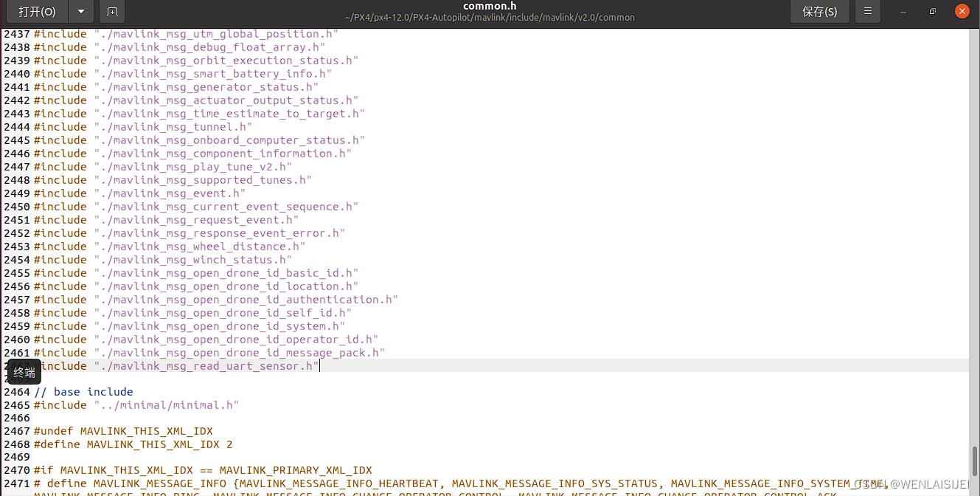Click line number 2464 in the gutter
Image resolution: width=980 pixels, height=496 pixels.
[17, 392]
